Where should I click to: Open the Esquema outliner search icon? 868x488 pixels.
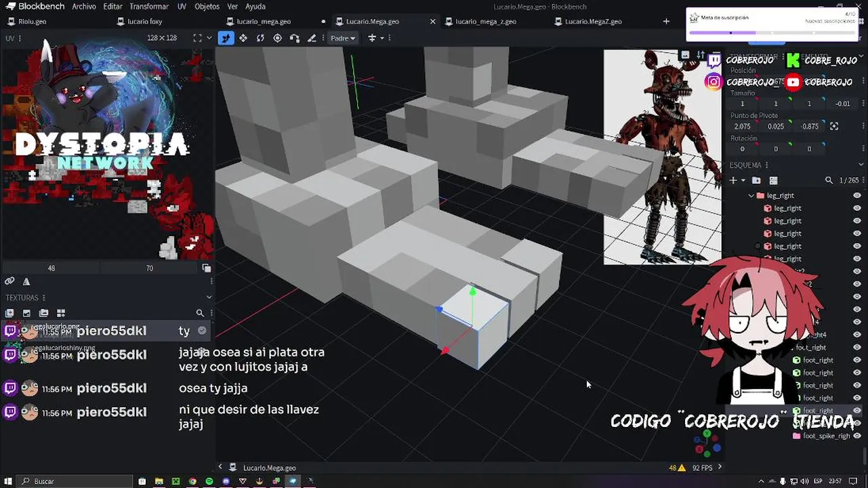(829, 180)
